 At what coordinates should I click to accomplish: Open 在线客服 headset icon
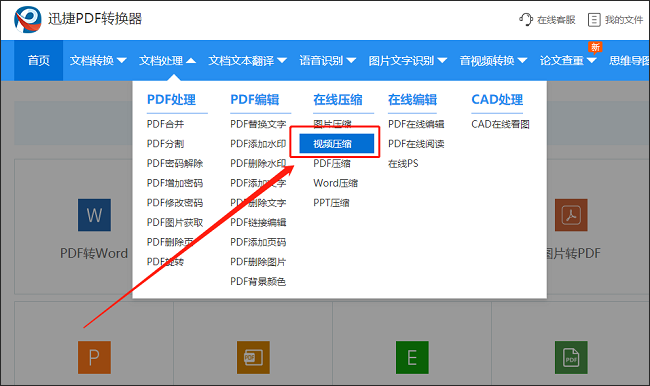click(526, 19)
